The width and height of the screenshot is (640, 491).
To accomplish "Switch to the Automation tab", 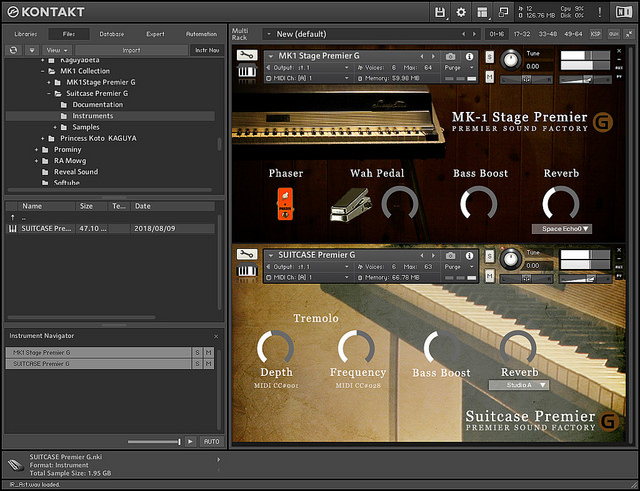I will (x=201, y=34).
